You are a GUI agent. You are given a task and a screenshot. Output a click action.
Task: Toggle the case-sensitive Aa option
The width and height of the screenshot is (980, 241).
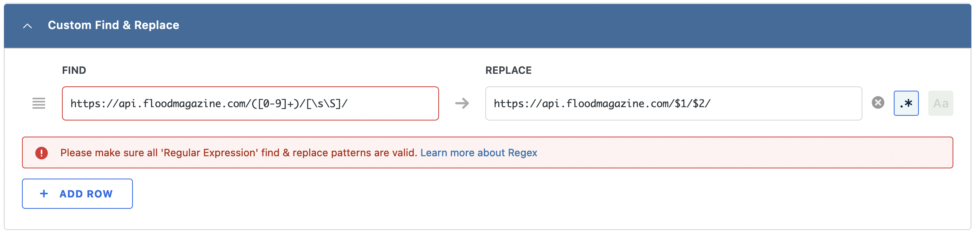click(x=940, y=103)
